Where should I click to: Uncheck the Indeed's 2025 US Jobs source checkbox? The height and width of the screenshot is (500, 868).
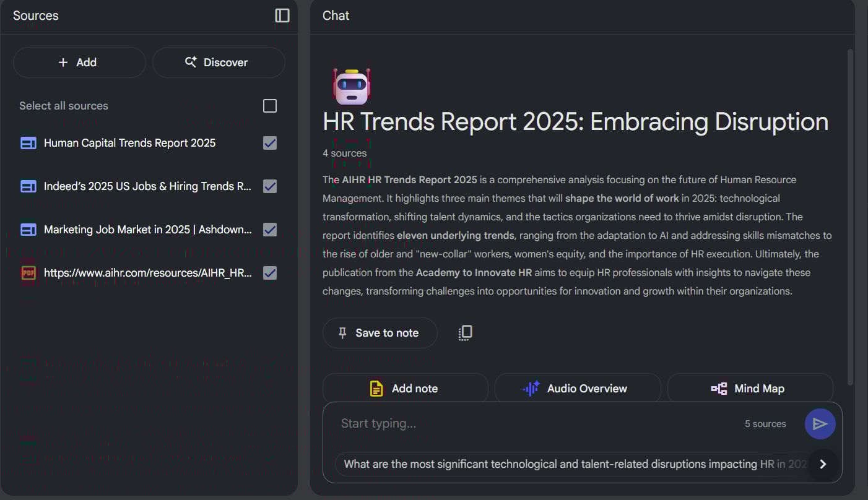click(x=270, y=186)
